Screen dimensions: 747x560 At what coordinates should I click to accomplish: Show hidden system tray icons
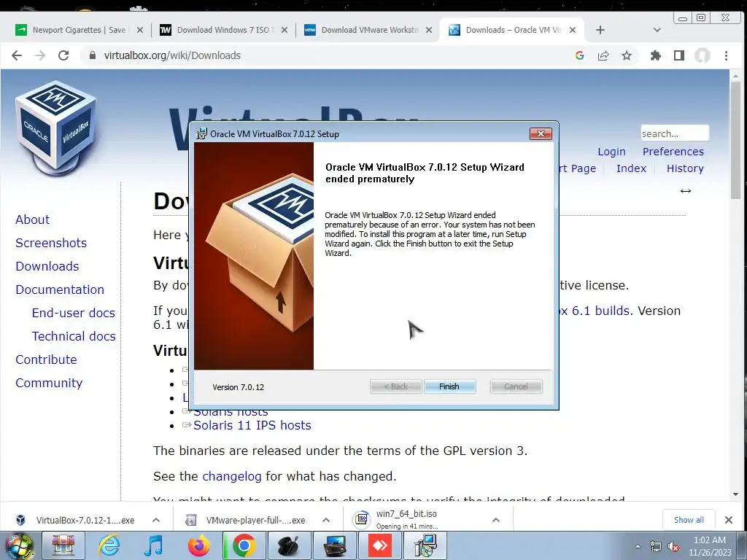tap(638, 547)
